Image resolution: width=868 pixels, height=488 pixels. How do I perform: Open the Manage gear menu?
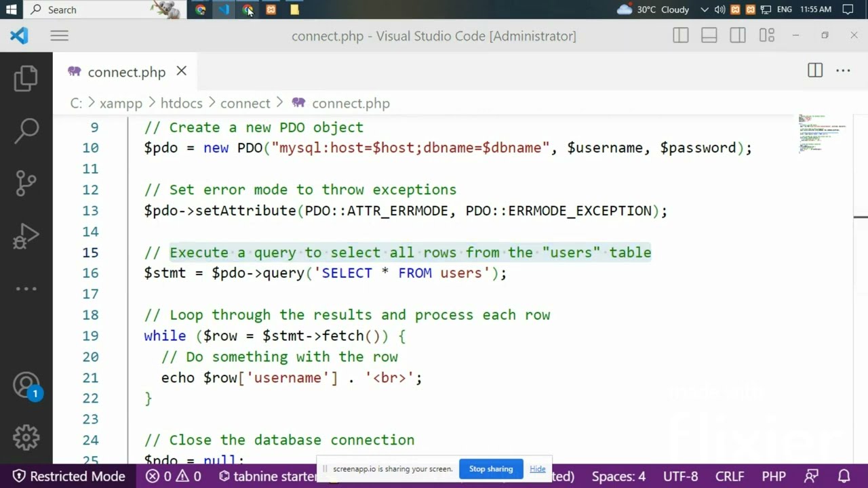tap(26, 437)
